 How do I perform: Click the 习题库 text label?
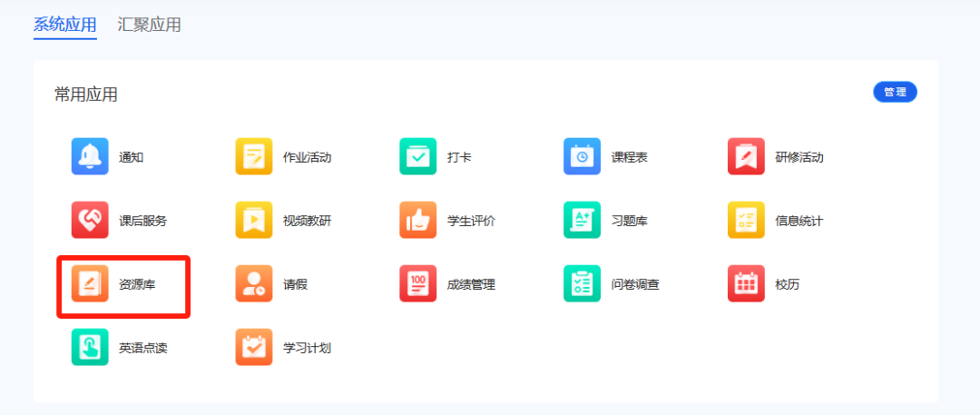(630, 221)
